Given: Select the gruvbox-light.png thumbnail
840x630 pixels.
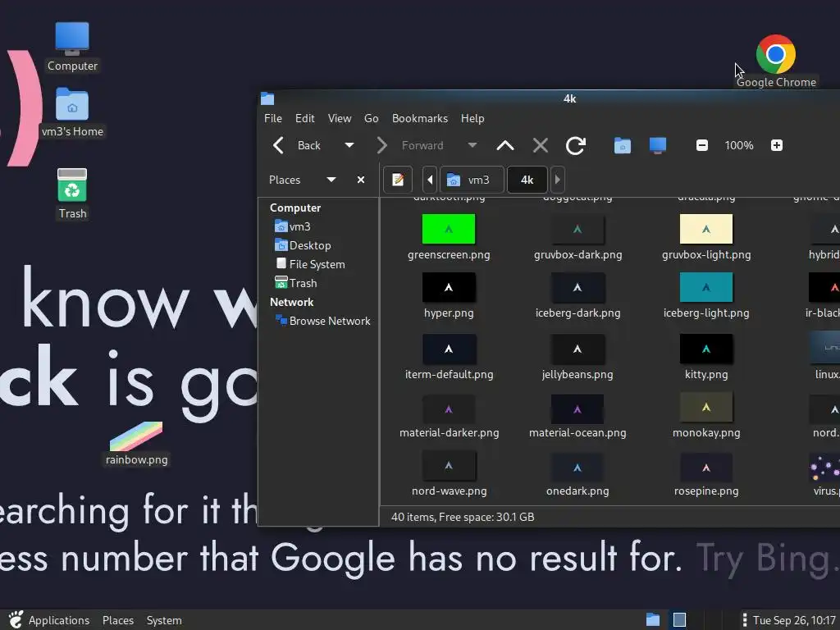Looking at the screenshot, I should click(x=706, y=230).
